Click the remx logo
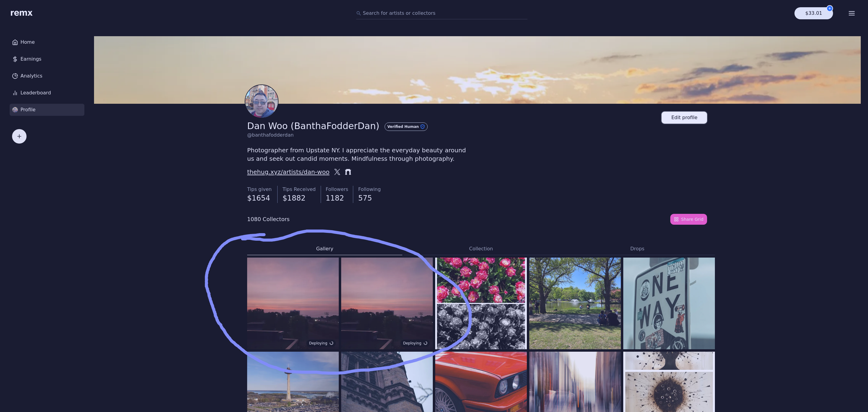Image resolution: width=868 pixels, height=412 pixels. click(22, 13)
